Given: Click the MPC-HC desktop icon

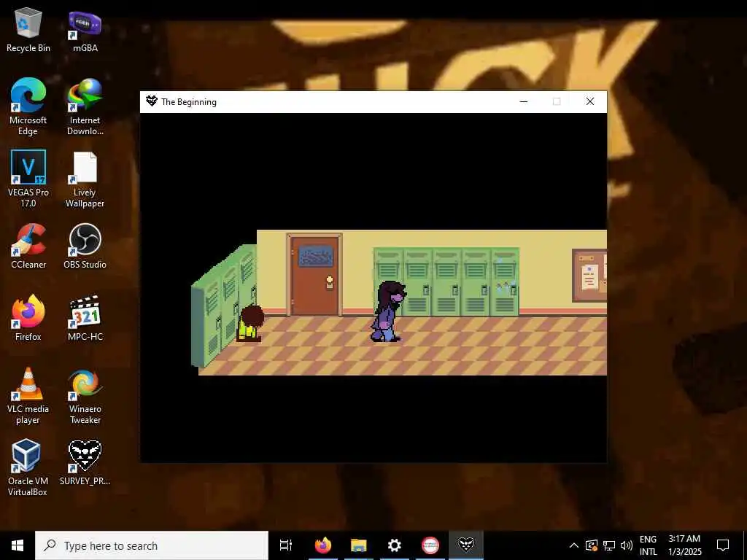Looking at the screenshot, I should [x=85, y=318].
